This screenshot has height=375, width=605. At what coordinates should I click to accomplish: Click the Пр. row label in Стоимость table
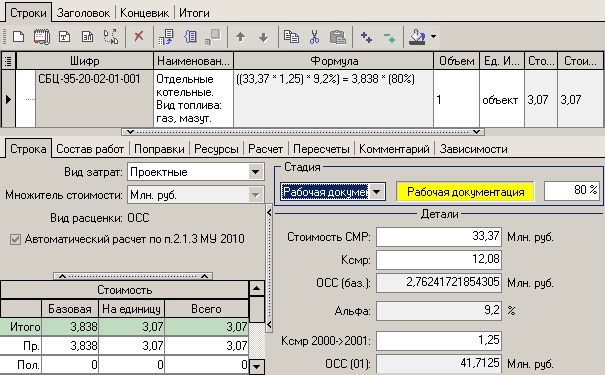(21, 345)
